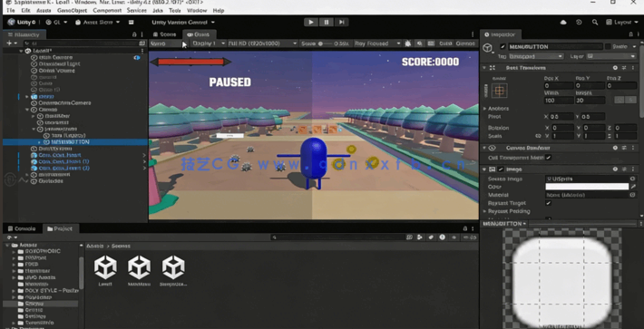Expand the MENUBUTTON object in Hierarchy
The height and width of the screenshot is (329, 644).
[39, 142]
